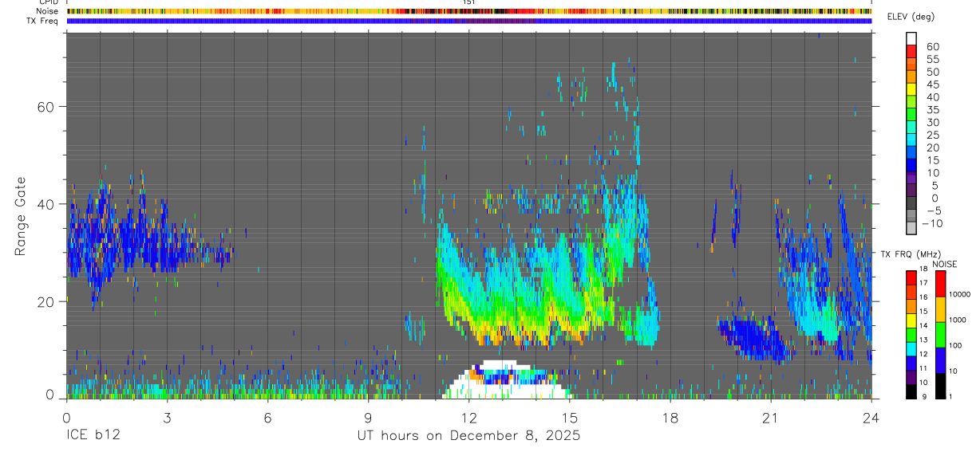Click the 'Range Gate' y-axis label
This screenshot has width=980, height=452.
[22, 217]
